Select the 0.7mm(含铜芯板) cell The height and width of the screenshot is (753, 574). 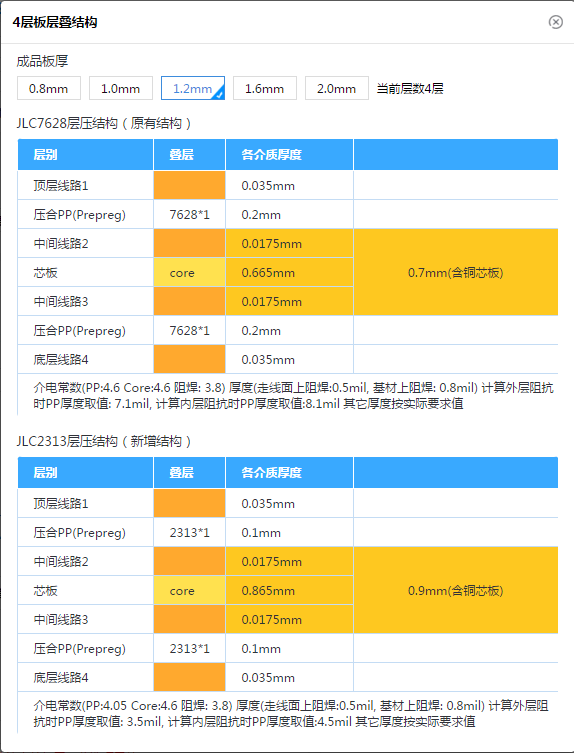tap(455, 272)
